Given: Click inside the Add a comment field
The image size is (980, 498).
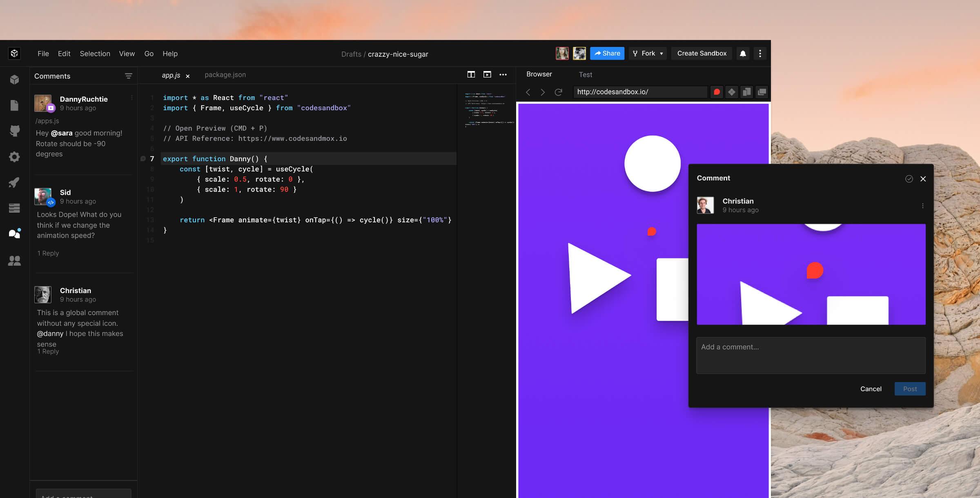Looking at the screenshot, I should coord(811,355).
